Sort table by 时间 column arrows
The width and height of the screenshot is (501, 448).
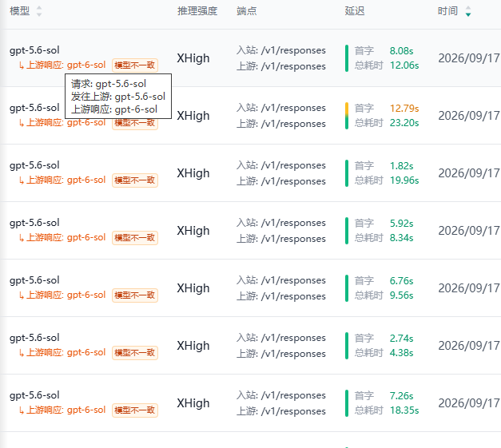coord(468,11)
